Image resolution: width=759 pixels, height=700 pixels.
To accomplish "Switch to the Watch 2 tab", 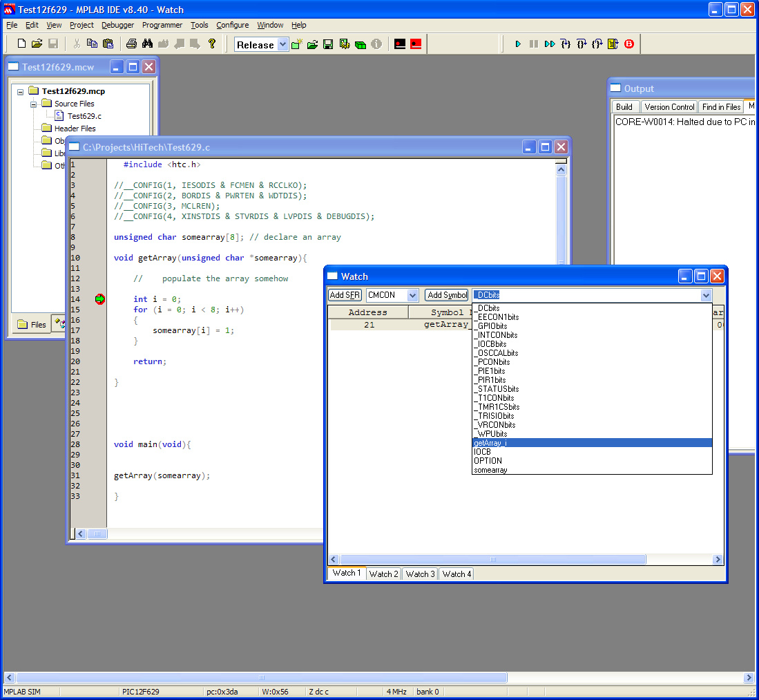I will tap(383, 574).
